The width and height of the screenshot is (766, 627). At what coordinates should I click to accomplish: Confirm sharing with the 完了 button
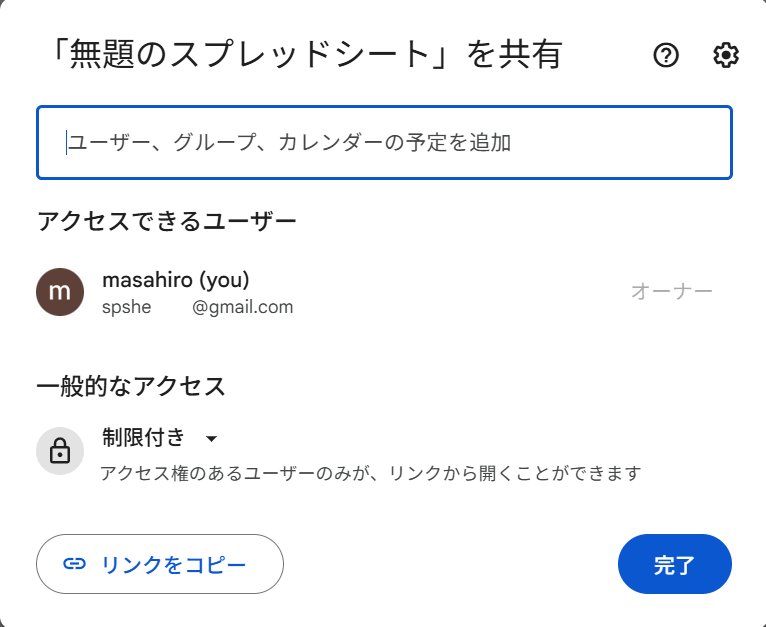[675, 564]
